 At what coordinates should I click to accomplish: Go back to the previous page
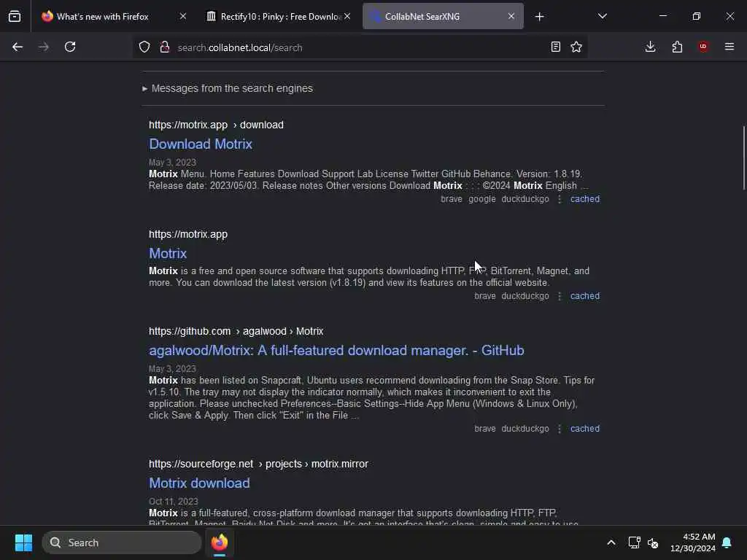pos(18,47)
